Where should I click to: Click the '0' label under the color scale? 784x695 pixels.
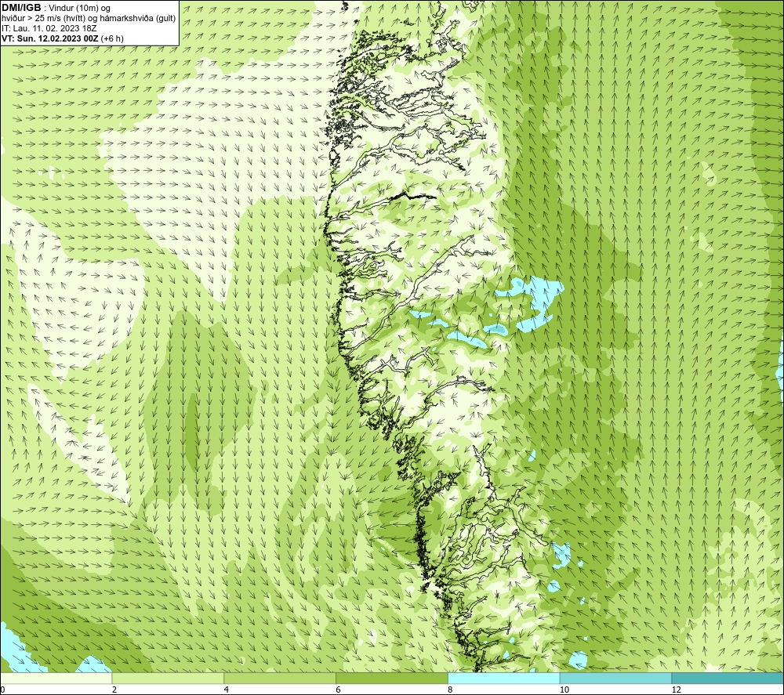tap(2, 690)
